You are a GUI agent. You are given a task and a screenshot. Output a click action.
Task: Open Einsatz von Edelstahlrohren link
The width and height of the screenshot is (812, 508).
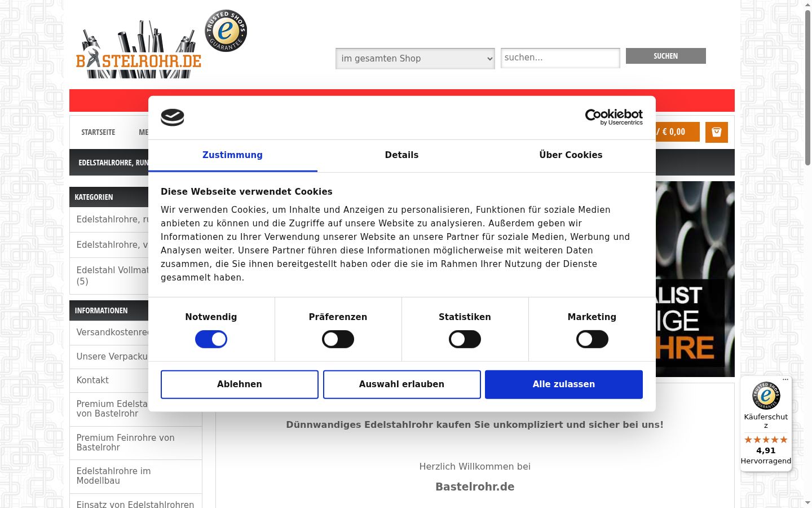135,504
